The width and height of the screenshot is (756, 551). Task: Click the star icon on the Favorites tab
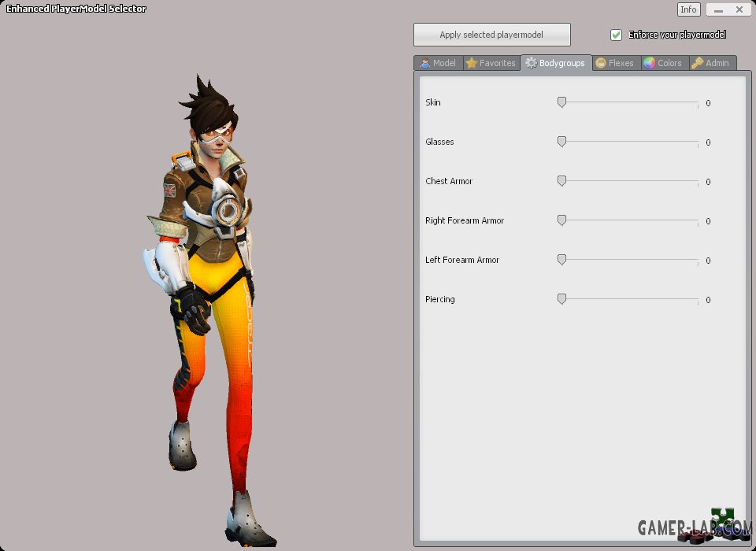click(472, 63)
